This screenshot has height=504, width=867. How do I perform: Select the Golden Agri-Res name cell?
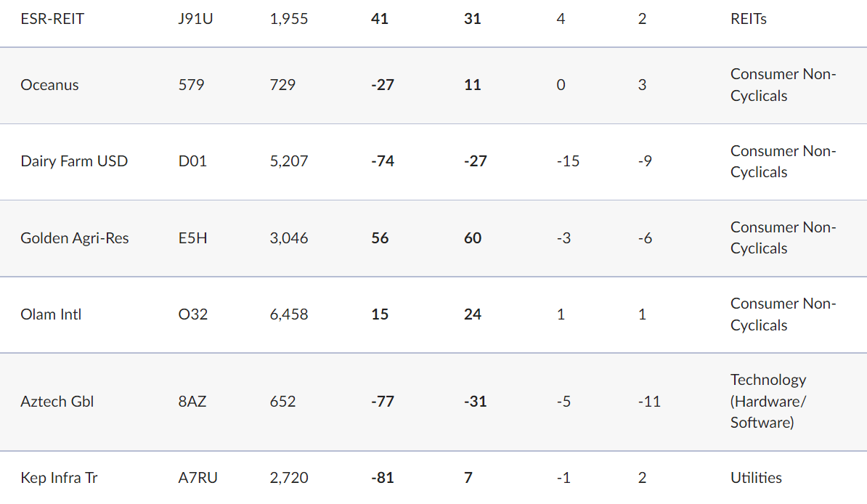click(75, 238)
